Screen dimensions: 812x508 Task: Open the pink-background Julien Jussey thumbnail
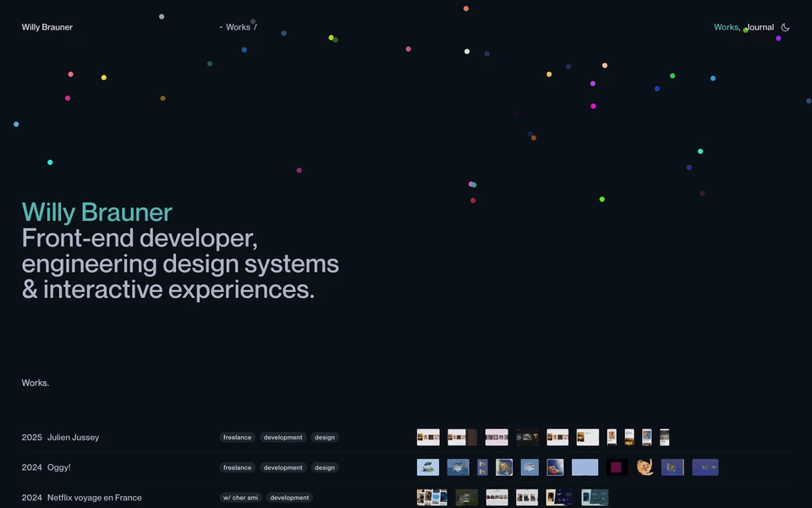(497, 437)
